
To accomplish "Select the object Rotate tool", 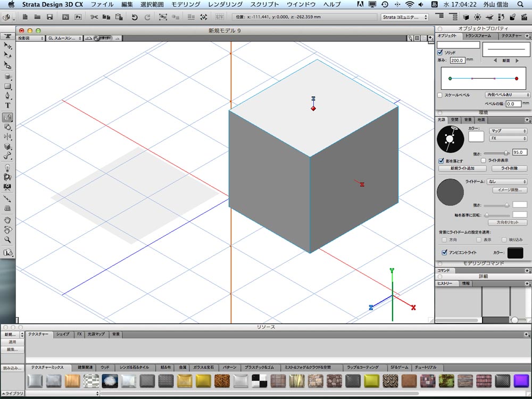I will point(7,55).
